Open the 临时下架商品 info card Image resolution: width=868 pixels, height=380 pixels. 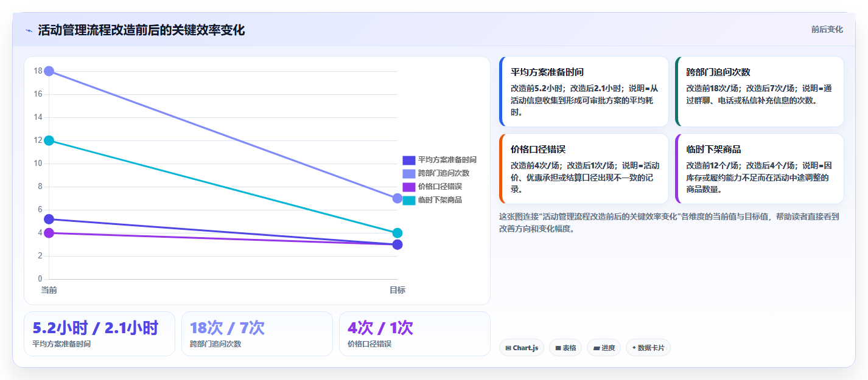pyautogui.click(x=760, y=168)
